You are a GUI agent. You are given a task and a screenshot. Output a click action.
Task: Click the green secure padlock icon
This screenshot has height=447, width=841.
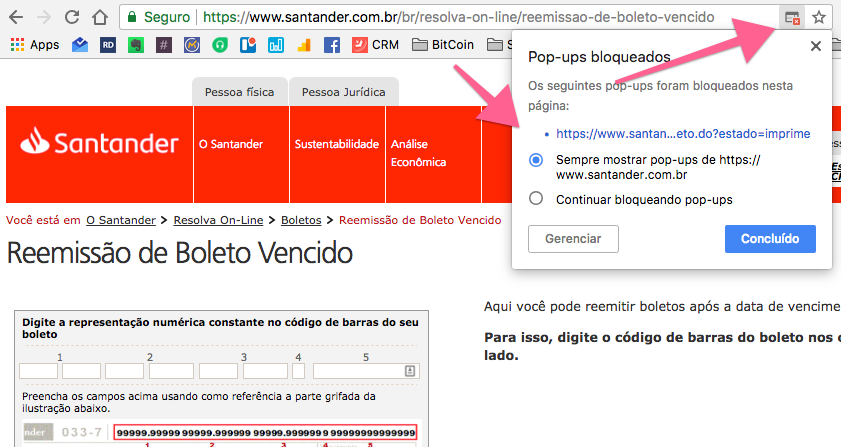point(131,17)
